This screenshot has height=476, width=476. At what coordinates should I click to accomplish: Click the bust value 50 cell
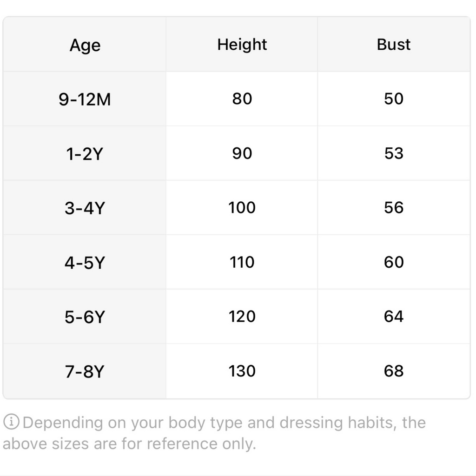[x=394, y=99]
